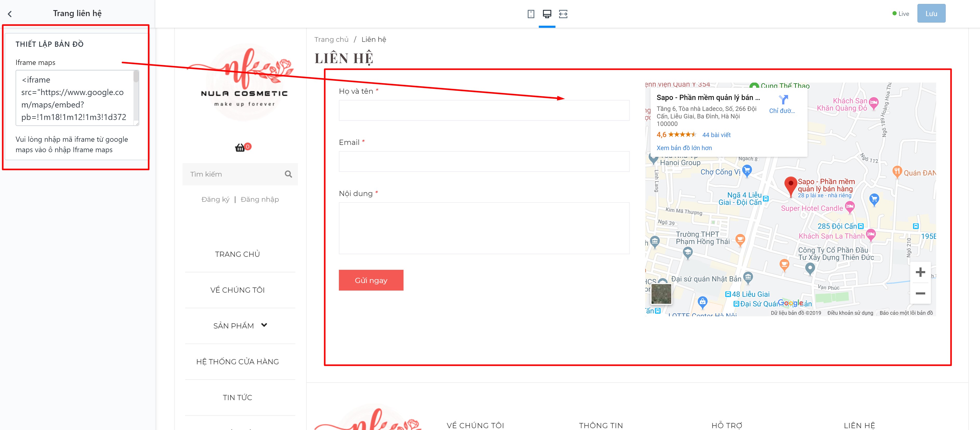Image resolution: width=980 pixels, height=430 pixels.
Task: Focus the Họ và tên input field
Action: (484, 110)
